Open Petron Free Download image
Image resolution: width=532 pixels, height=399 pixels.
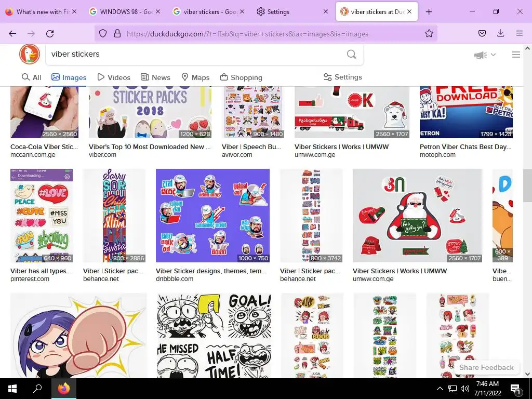click(466, 112)
